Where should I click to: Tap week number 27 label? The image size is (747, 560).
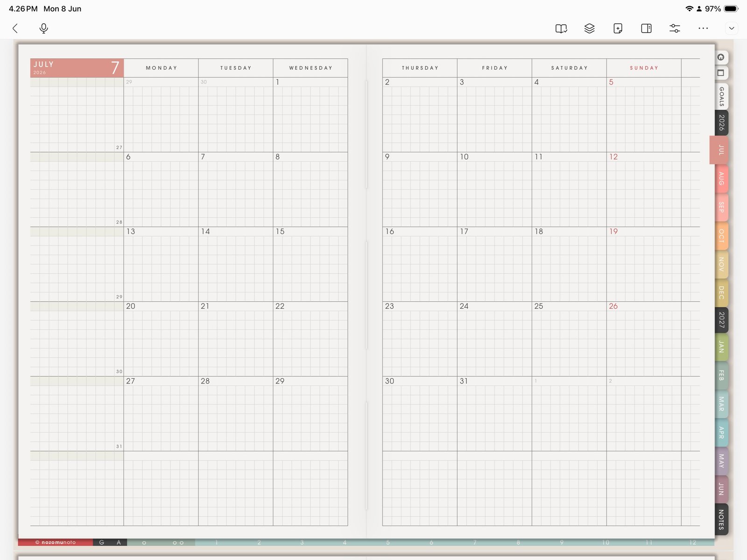[x=119, y=147]
